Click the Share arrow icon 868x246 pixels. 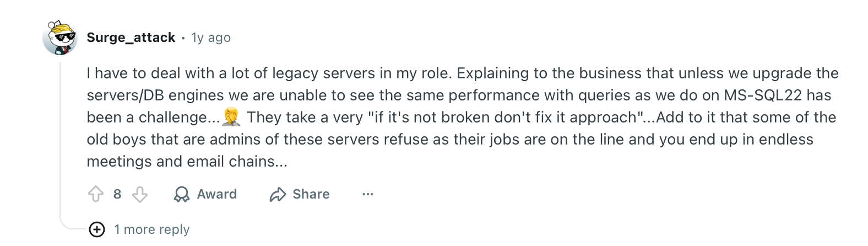pyautogui.click(x=278, y=194)
